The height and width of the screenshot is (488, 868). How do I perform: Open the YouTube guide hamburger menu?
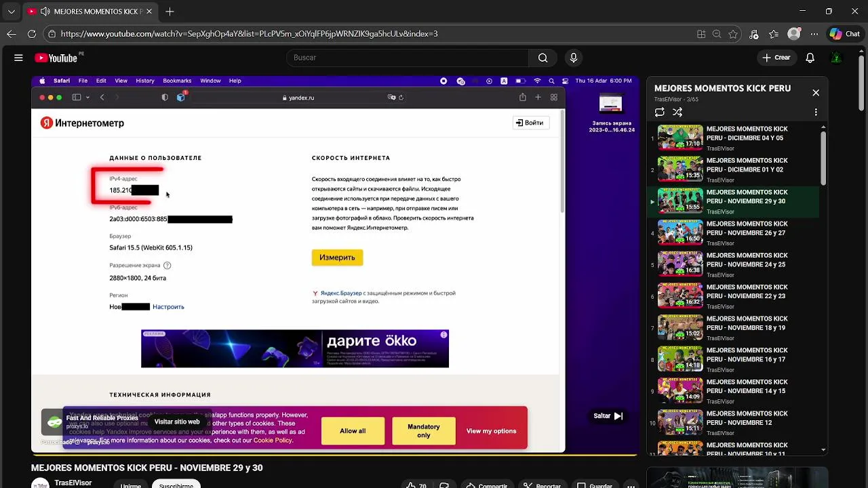(18, 58)
